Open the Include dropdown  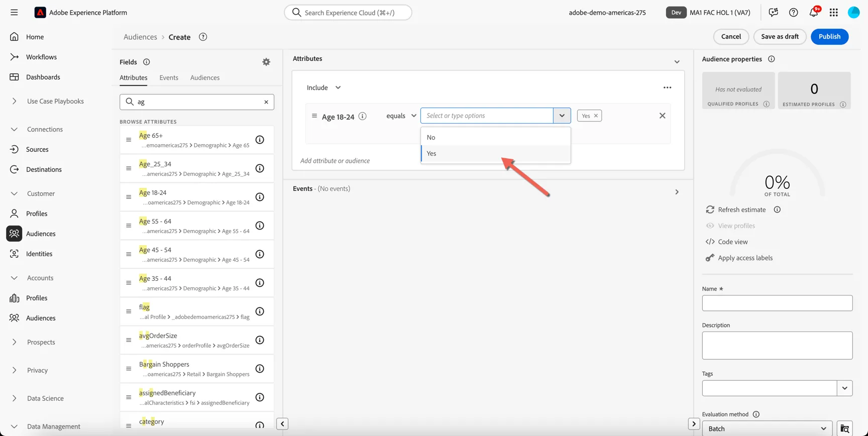(324, 87)
